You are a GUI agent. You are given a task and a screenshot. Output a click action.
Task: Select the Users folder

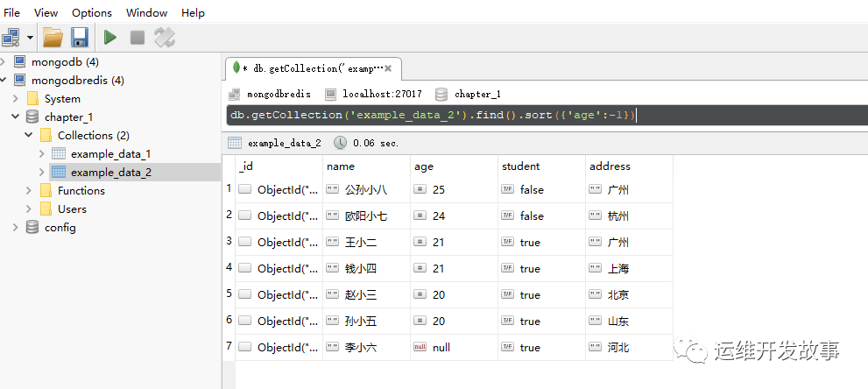[x=72, y=209]
